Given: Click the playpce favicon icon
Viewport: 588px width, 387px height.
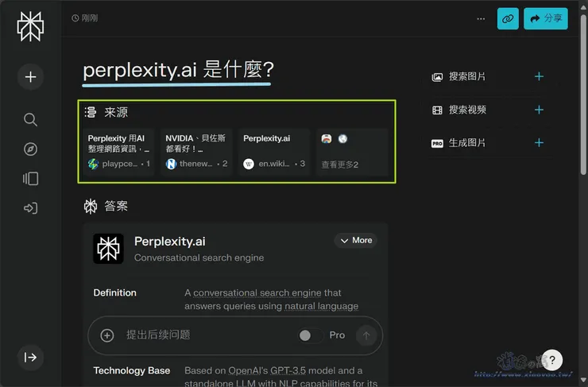Looking at the screenshot, I should [93, 164].
